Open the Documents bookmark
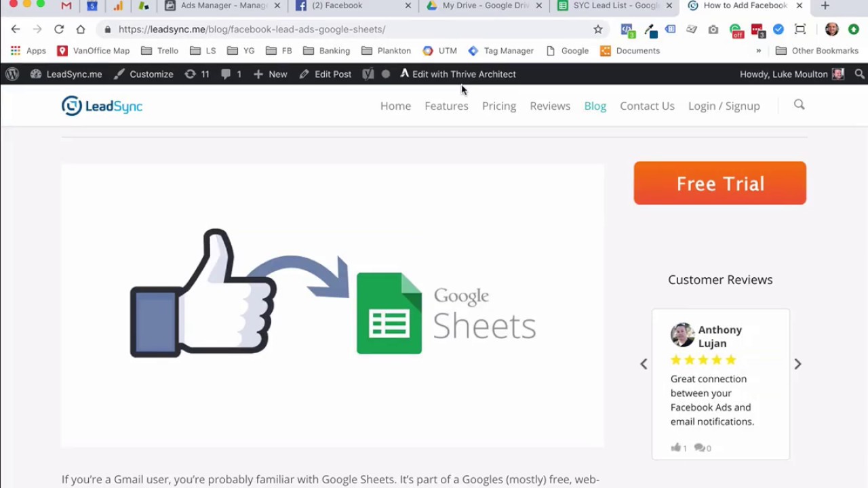The width and height of the screenshot is (868, 488). point(630,51)
